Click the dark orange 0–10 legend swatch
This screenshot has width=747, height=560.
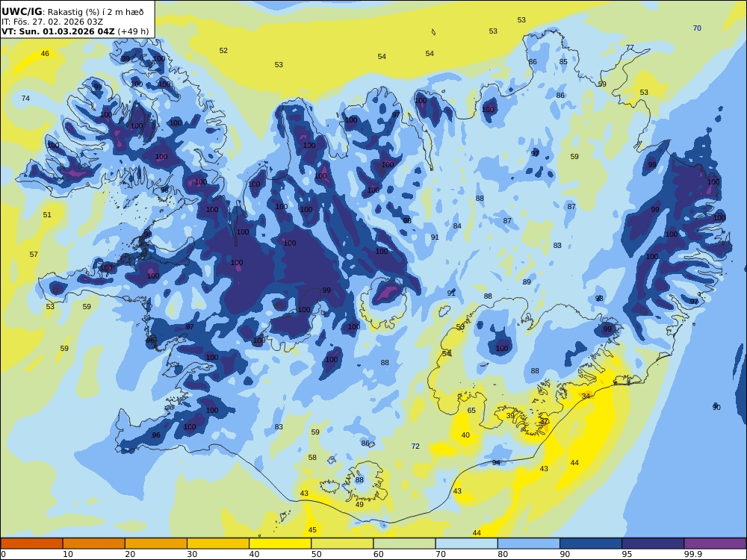tap(31, 544)
